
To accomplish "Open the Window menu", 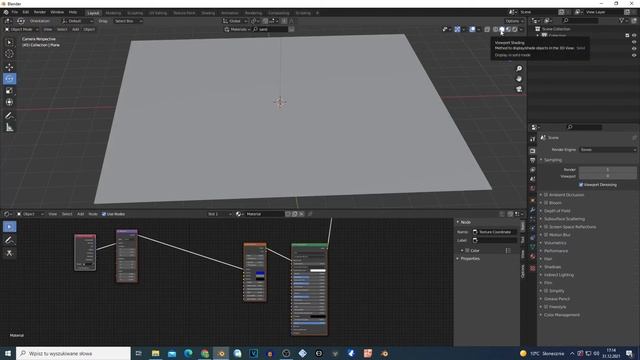I will coord(57,12).
